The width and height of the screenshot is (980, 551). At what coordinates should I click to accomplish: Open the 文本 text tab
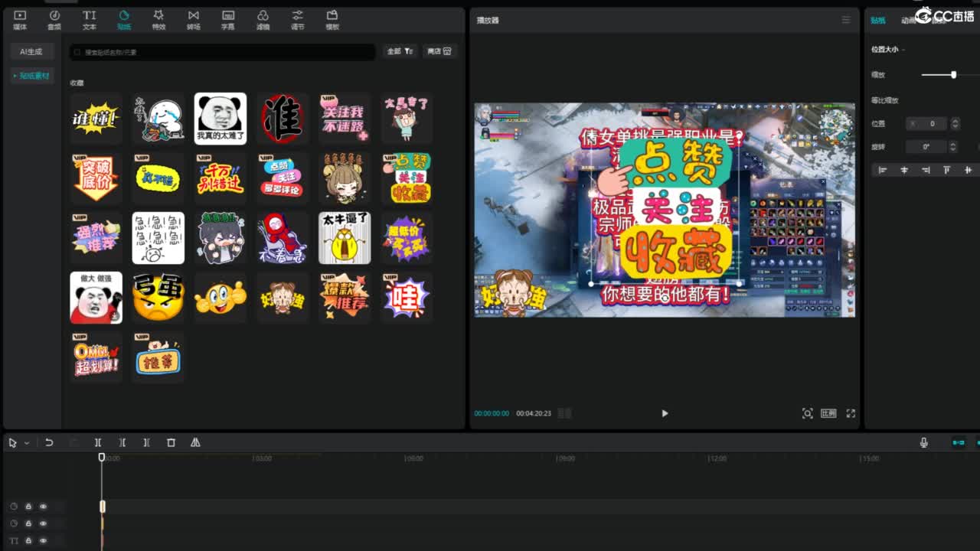(90, 20)
